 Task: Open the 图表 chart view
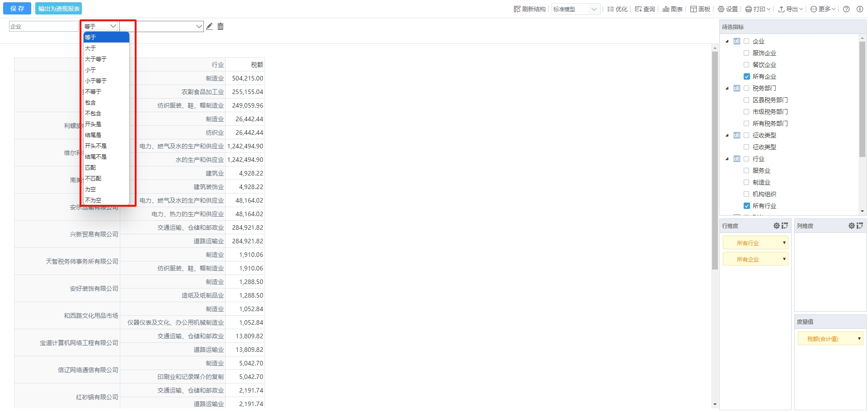[672, 9]
